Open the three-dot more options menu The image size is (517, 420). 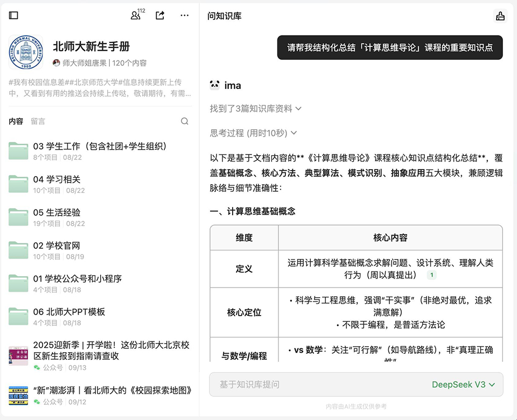coord(185,16)
